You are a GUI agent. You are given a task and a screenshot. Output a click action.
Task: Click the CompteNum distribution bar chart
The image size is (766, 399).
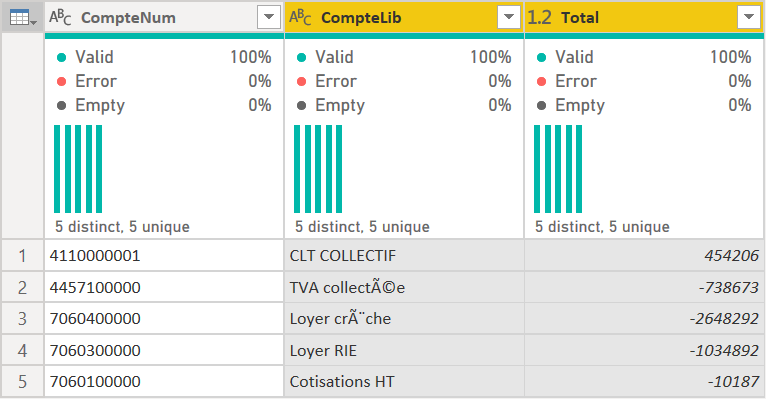click(x=78, y=169)
